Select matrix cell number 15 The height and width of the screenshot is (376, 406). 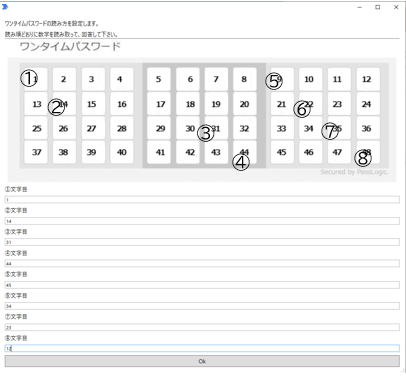coord(93,104)
